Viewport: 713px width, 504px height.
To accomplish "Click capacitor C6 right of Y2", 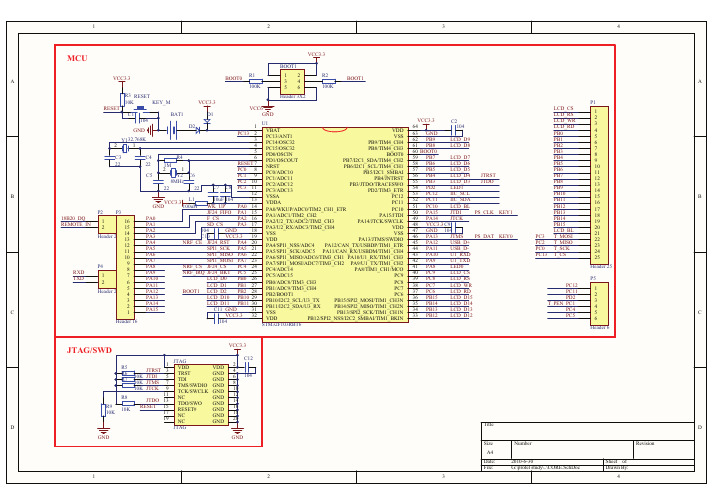I will point(189,181).
